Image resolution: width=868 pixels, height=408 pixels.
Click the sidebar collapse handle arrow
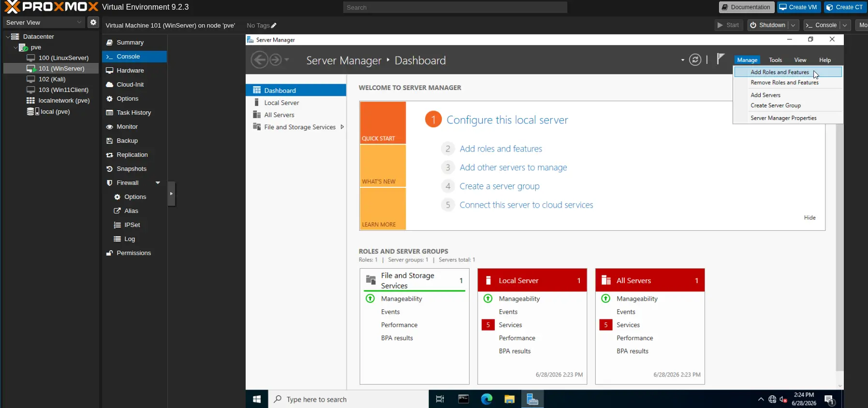click(x=171, y=194)
